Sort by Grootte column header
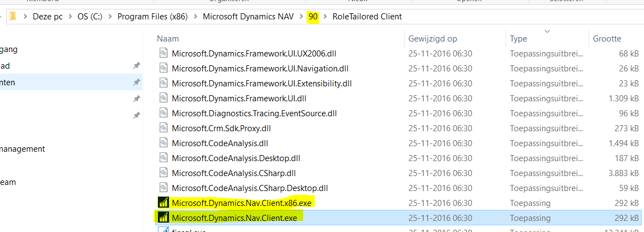 click(607, 39)
